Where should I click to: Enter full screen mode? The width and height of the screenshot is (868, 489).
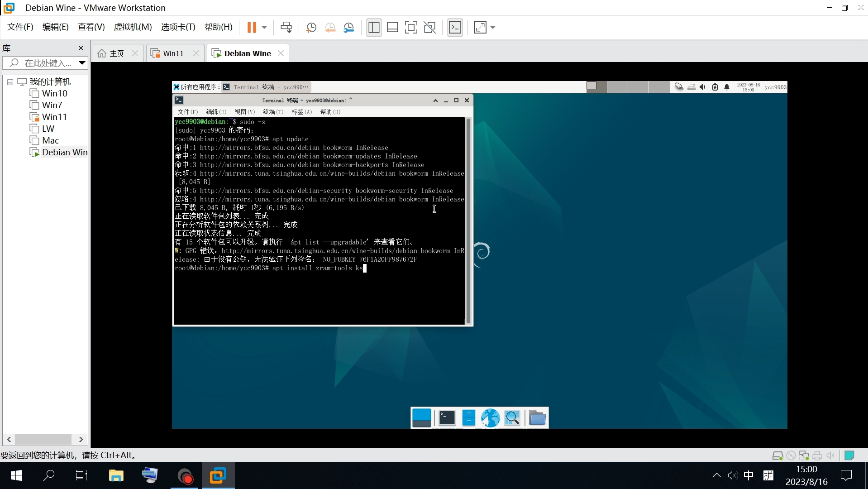tap(411, 28)
